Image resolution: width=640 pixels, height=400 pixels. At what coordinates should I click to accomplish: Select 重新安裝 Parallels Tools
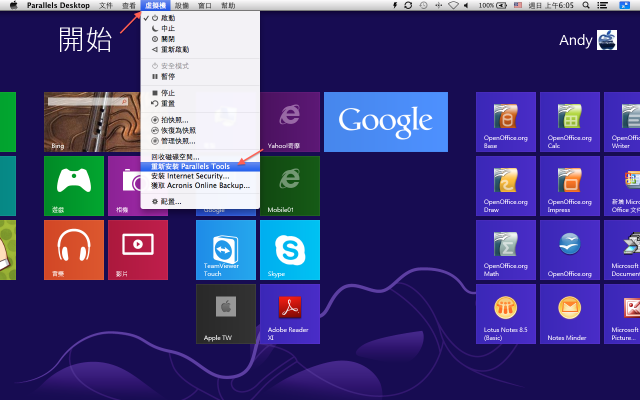coord(200,167)
